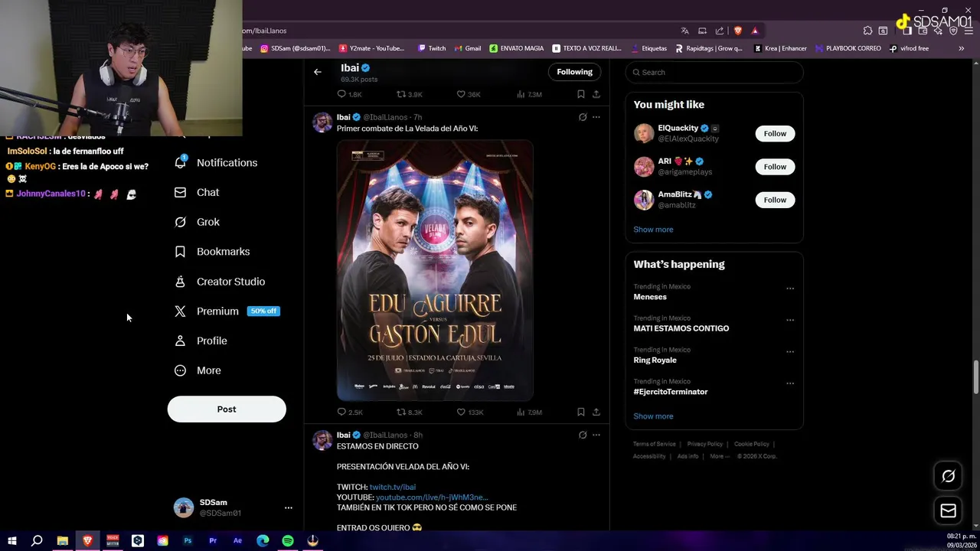Viewport: 980px width, 551px height.
Task: Open the Meneses trending topic
Action: pyautogui.click(x=650, y=297)
